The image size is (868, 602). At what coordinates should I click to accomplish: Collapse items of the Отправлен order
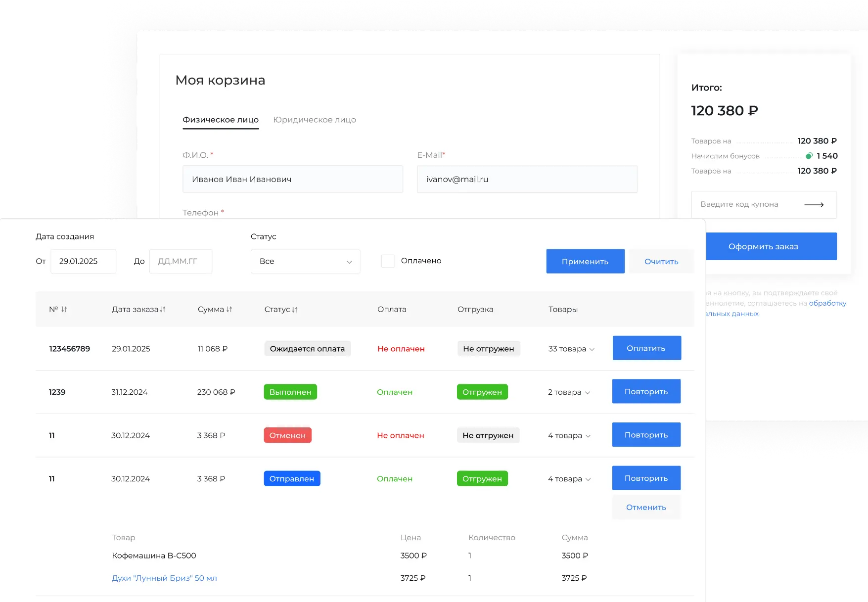tap(588, 479)
